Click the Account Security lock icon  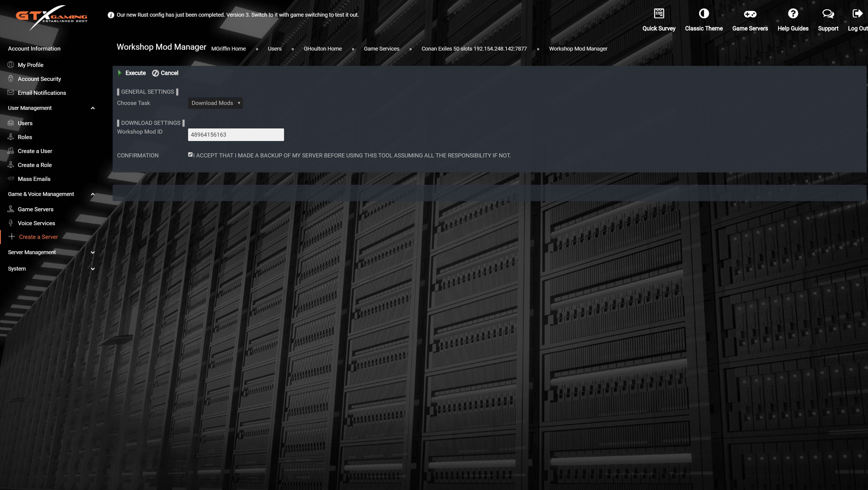[11, 78]
